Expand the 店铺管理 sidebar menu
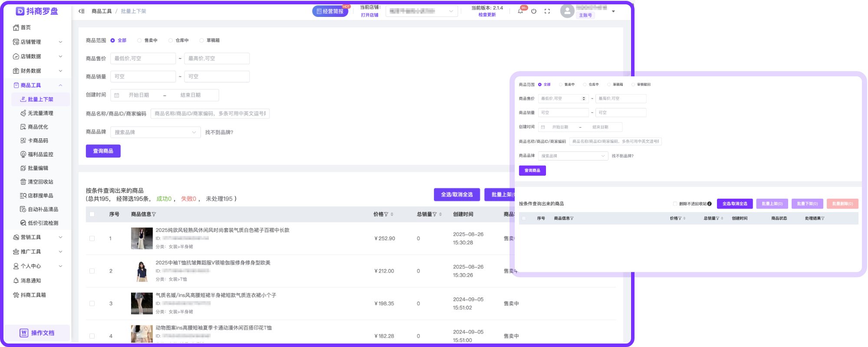This screenshot has height=347, width=868. [x=38, y=42]
